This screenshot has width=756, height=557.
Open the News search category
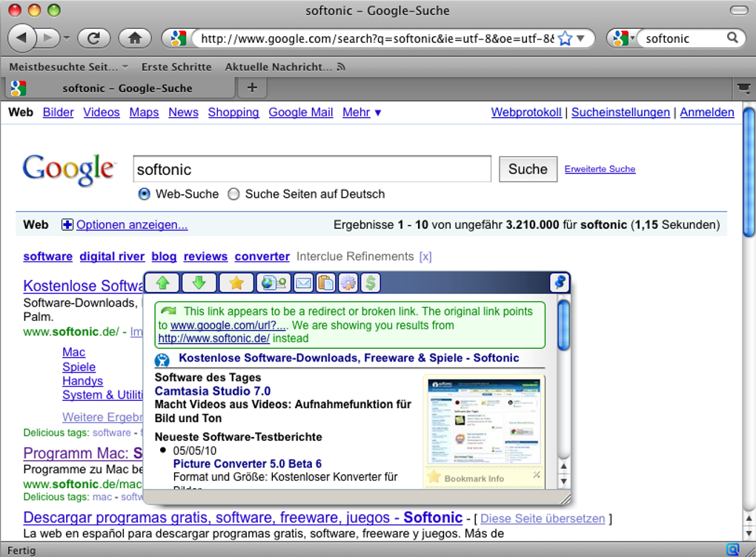tap(183, 113)
